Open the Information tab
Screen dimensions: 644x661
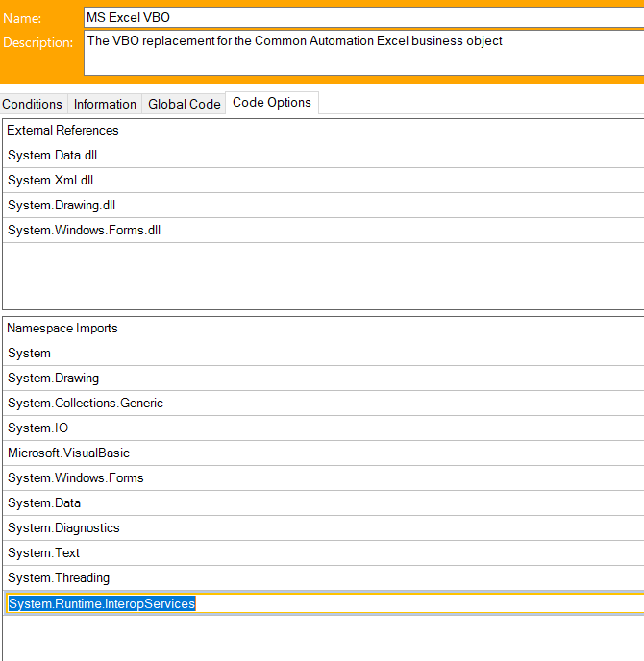point(105,104)
